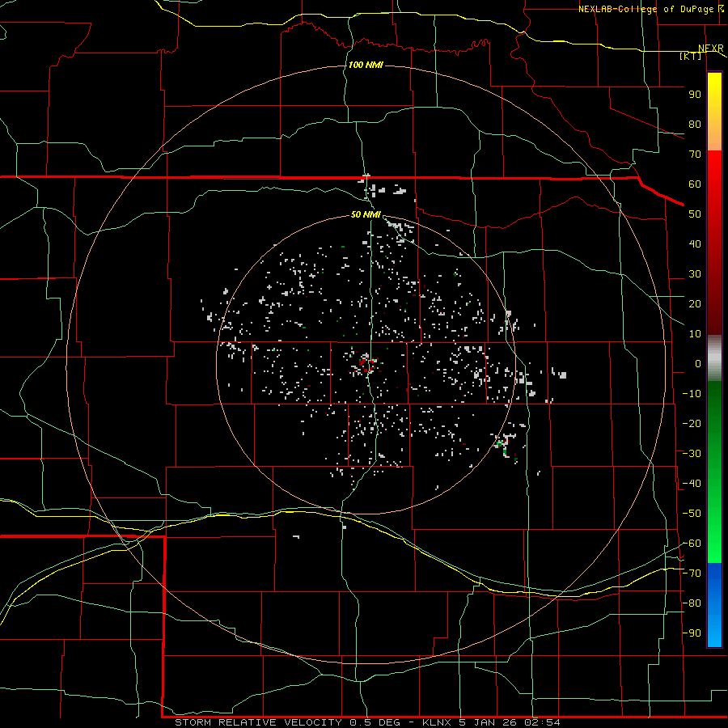Click the 30 value on velocity scale
728x728 pixels.
[695, 274]
